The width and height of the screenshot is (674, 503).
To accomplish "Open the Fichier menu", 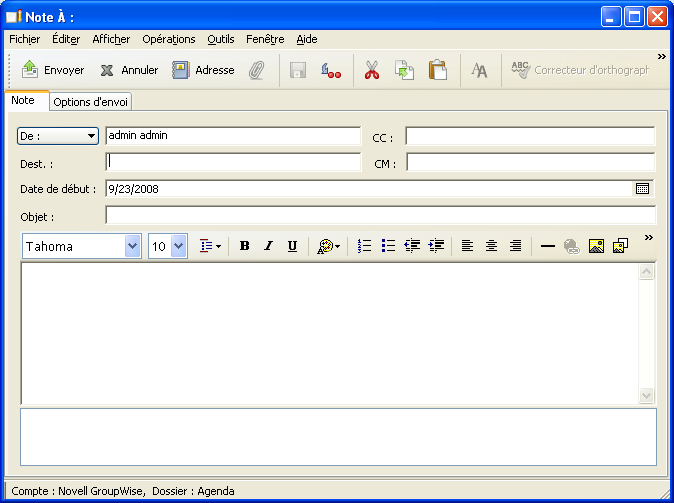I will (x=25, y=39).
